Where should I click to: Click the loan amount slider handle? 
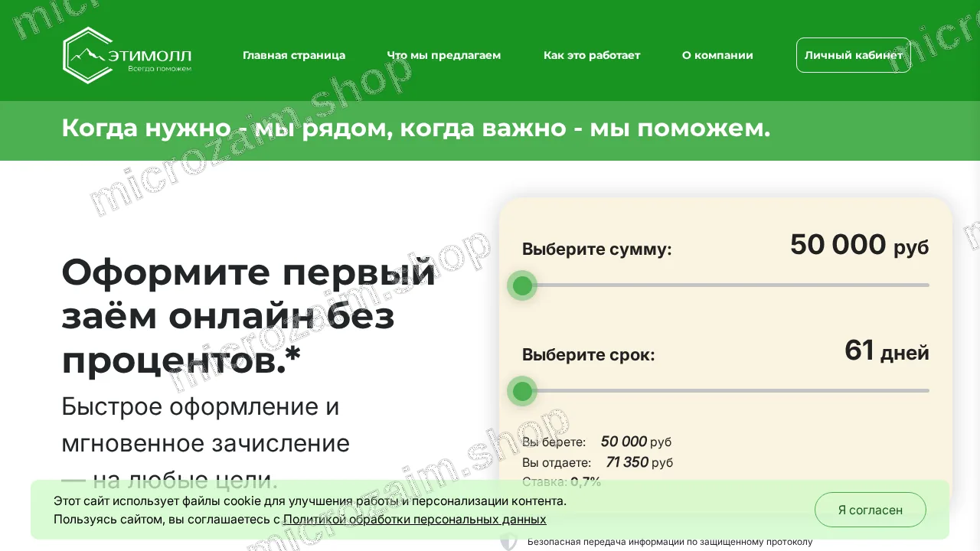[x=522, y=285]
